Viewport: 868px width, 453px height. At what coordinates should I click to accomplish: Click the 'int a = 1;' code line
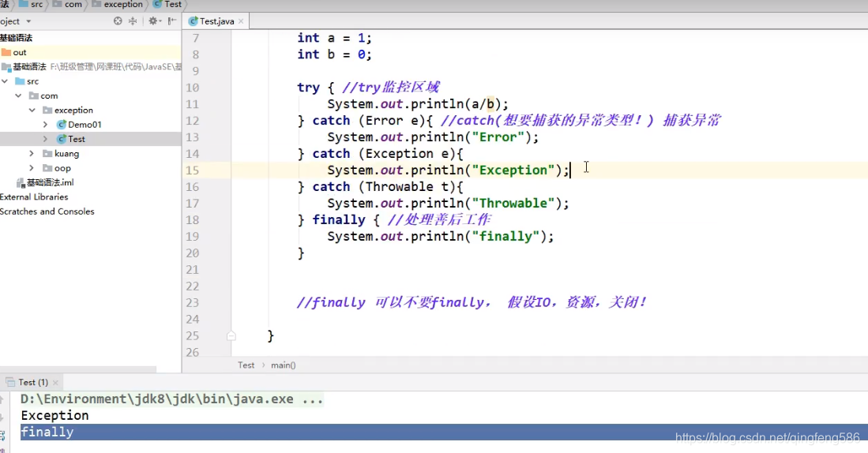(x=334, y=38)
